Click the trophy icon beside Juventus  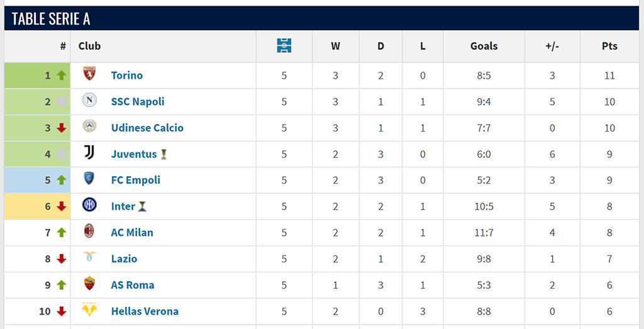[164, 155]
